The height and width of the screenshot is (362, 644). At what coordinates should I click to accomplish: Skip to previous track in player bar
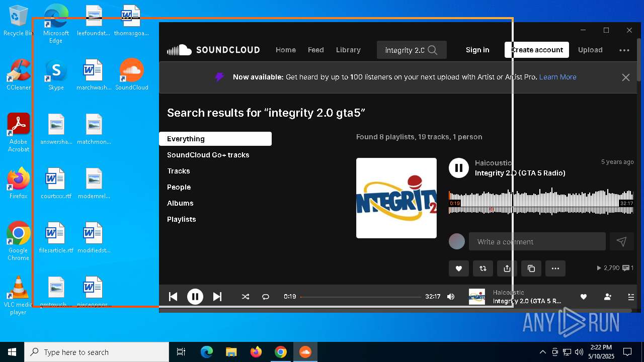[173, 297]
